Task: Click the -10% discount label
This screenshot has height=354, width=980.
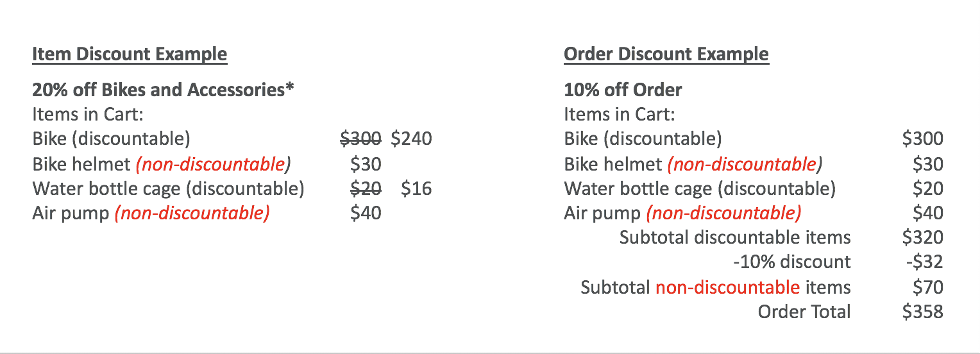Action: (x=791, y=262)
